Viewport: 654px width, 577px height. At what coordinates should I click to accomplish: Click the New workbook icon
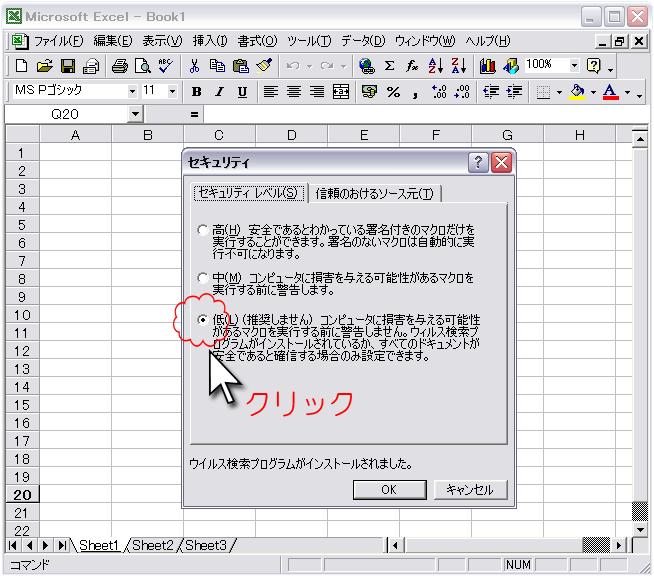pos(21,66)
